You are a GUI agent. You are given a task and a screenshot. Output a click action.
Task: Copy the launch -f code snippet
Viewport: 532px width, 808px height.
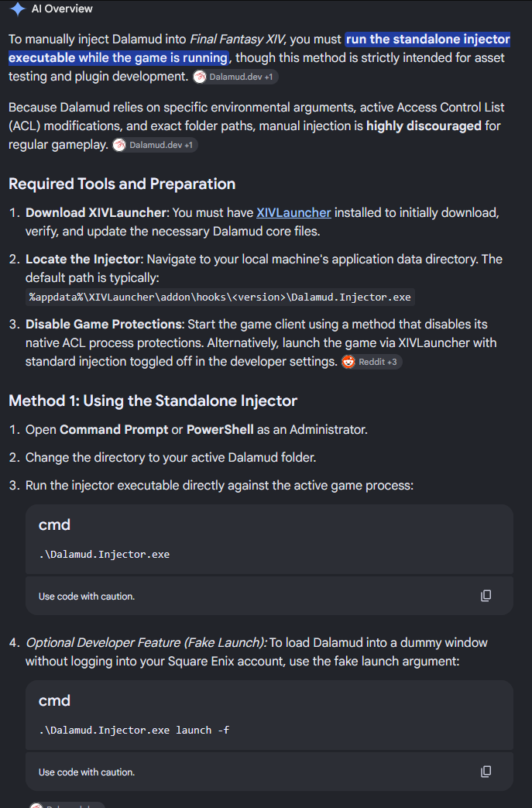tap(486, 772)
